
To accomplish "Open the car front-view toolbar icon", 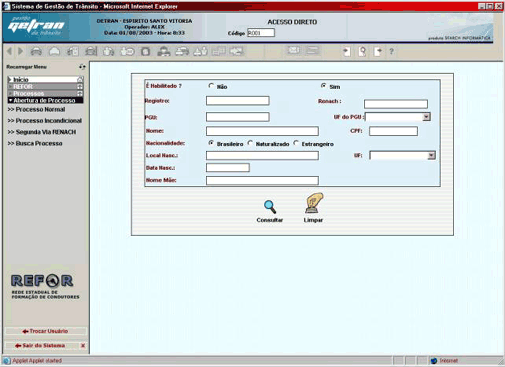I will 36,51.
